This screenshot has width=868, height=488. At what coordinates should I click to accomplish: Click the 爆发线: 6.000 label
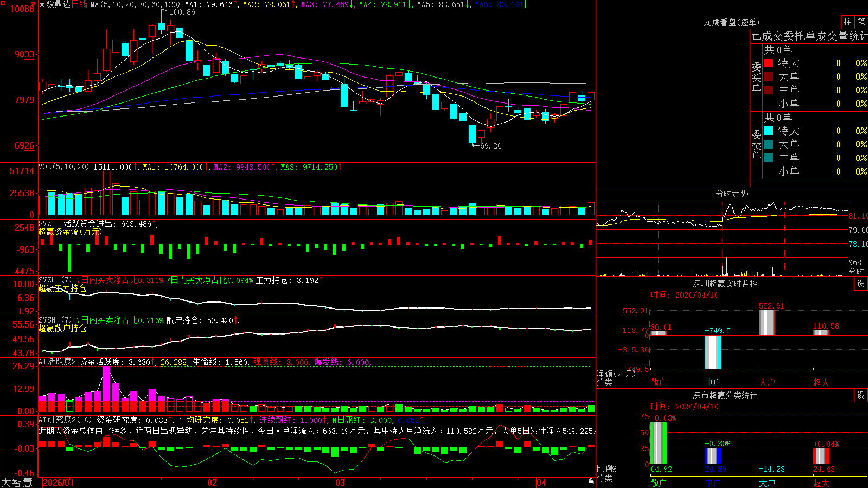pyautogui.click(x=342, y=362)
